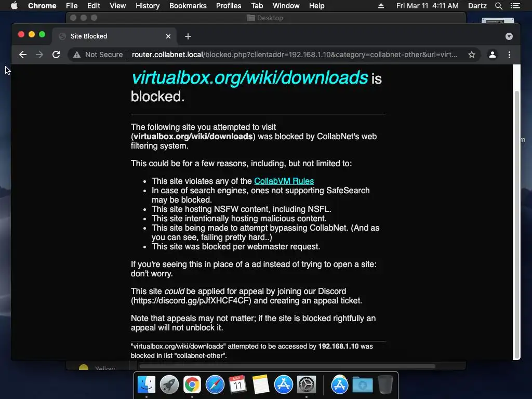Screen dimensions: 532x399
Task: Open Launchpad from the Dock
Action: tap(169, 385)
